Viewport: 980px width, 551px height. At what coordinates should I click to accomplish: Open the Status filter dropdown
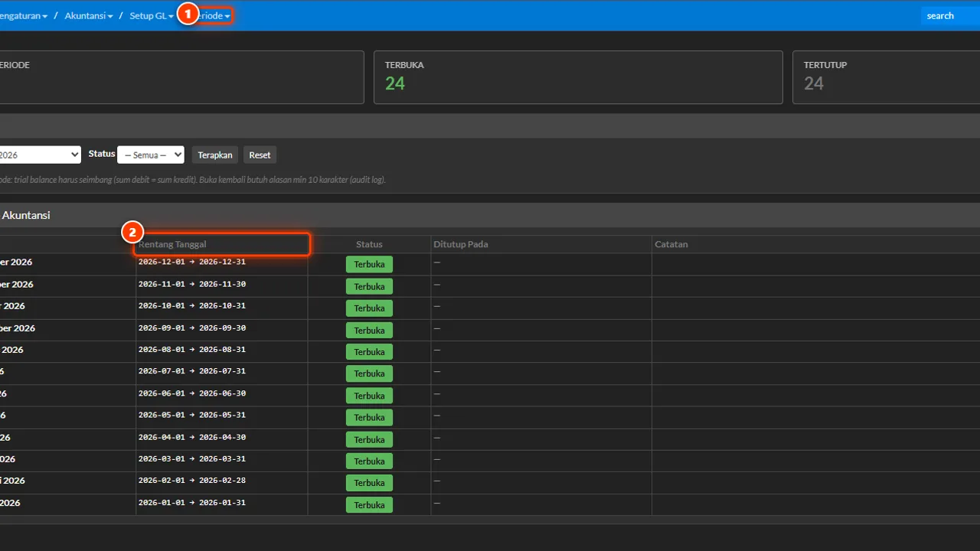click(x=151, y=155)
